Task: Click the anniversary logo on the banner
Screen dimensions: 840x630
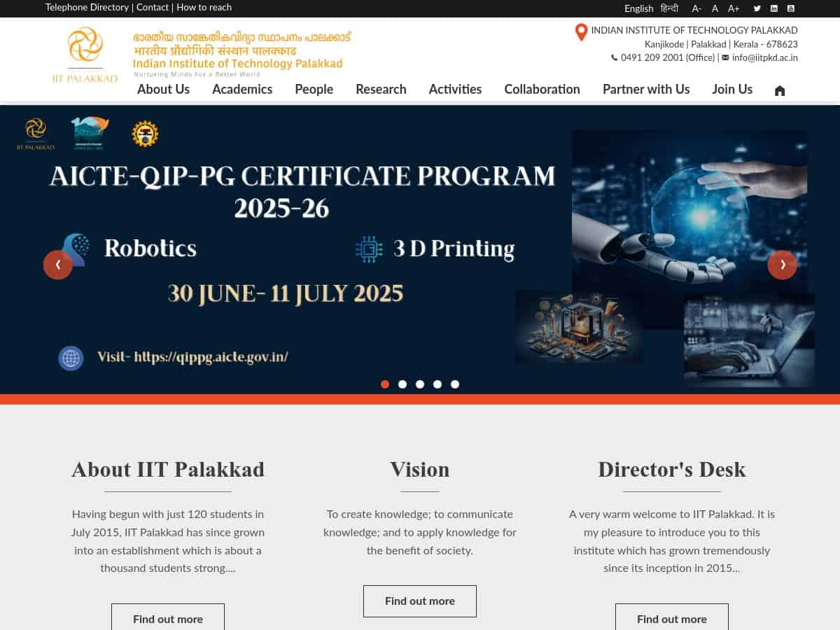Action: 90,134
